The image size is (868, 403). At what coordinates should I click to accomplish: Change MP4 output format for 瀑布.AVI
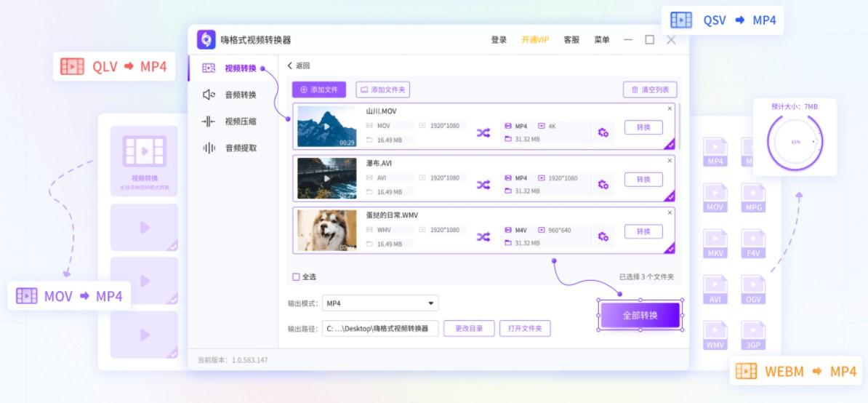(x=516, y=178)
